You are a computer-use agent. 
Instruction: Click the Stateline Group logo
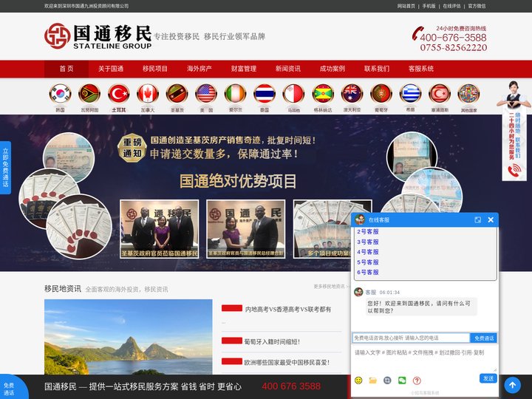[98, 36]
